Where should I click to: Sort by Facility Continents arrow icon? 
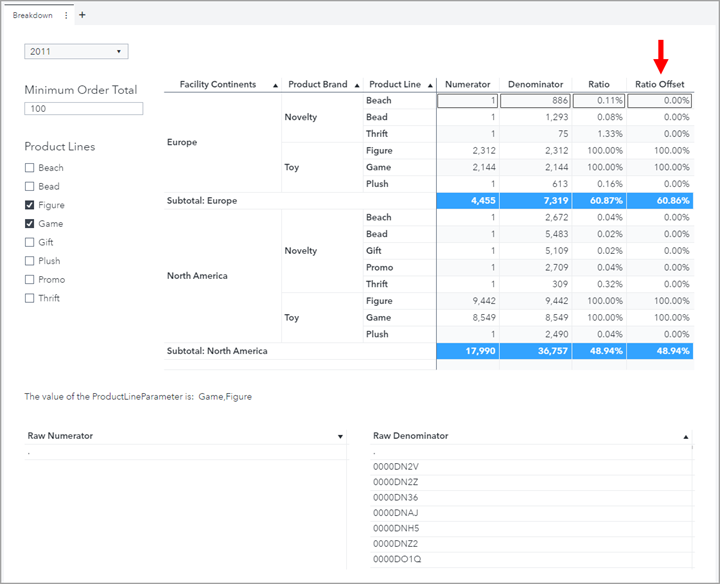click(x=275, y=85)
